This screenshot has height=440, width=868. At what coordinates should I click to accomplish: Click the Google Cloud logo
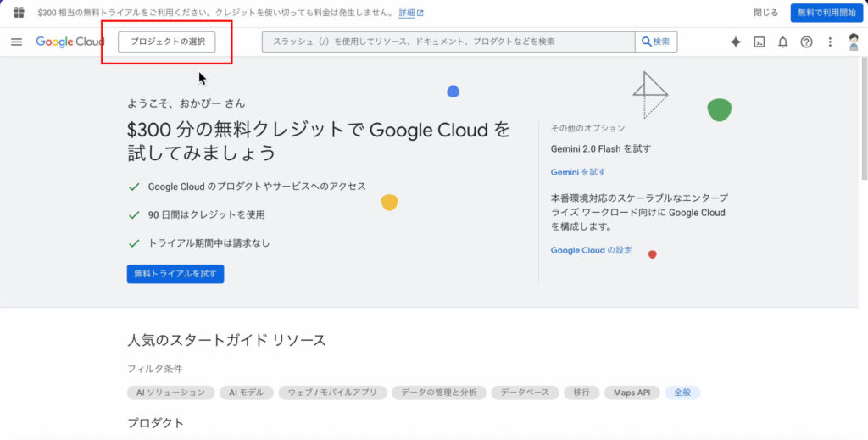70,42
